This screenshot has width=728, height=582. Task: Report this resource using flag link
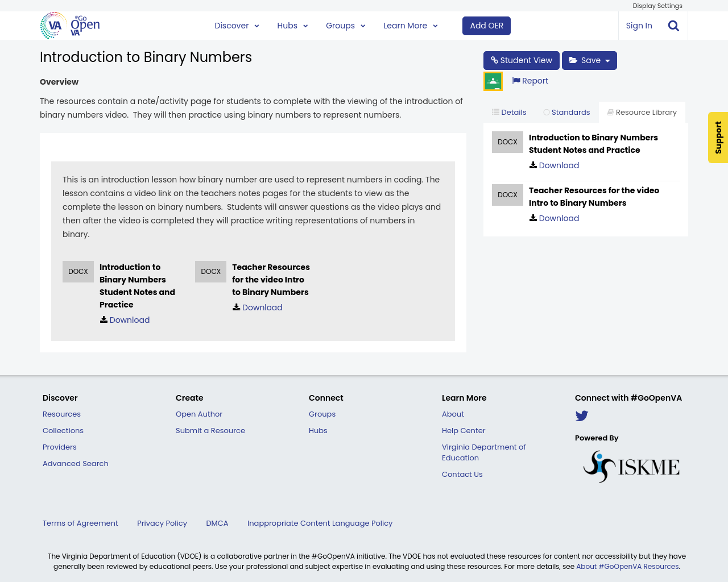pos(530,81)
